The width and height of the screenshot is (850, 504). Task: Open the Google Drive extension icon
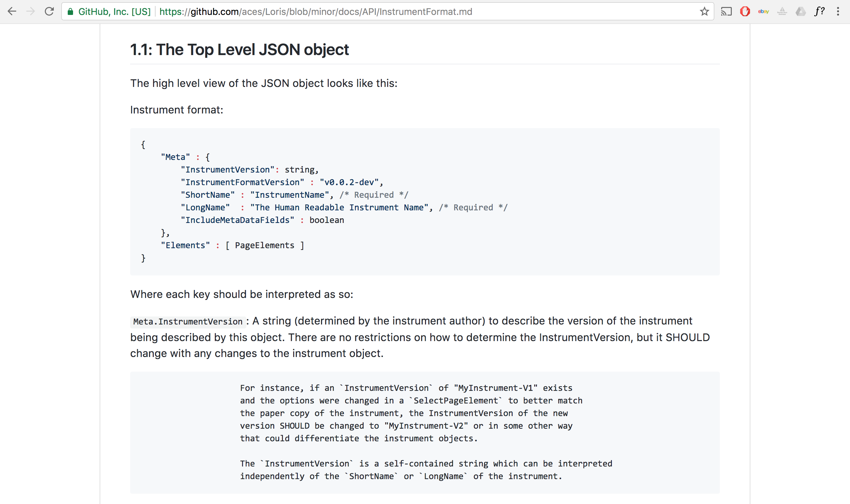(x=801, y=12)
